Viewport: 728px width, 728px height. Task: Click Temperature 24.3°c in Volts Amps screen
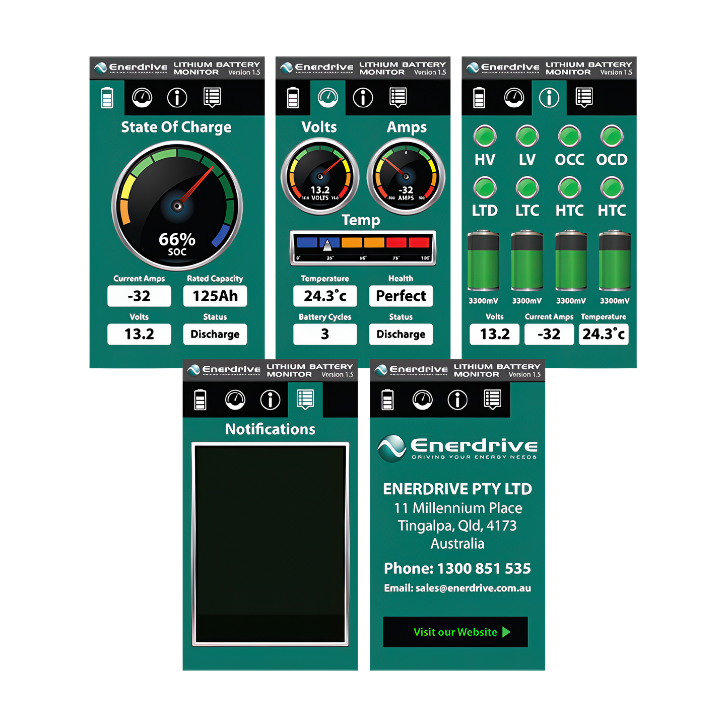pos(325,296)
